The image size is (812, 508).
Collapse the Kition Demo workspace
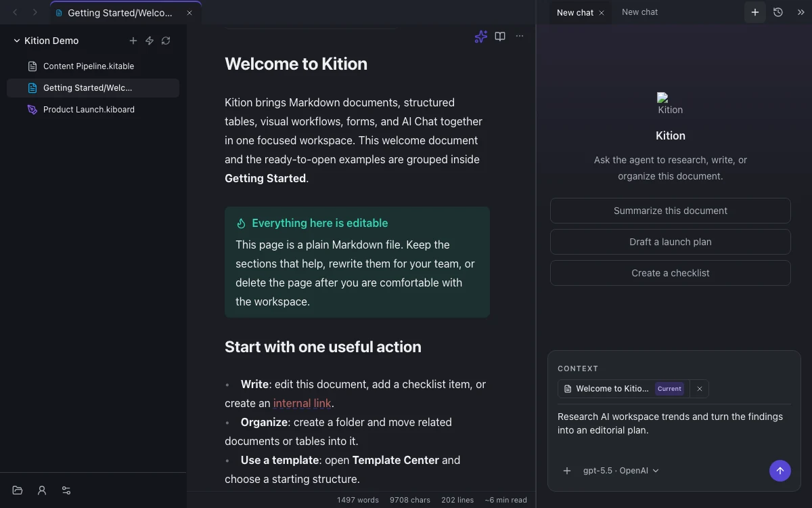click(17, 41)
